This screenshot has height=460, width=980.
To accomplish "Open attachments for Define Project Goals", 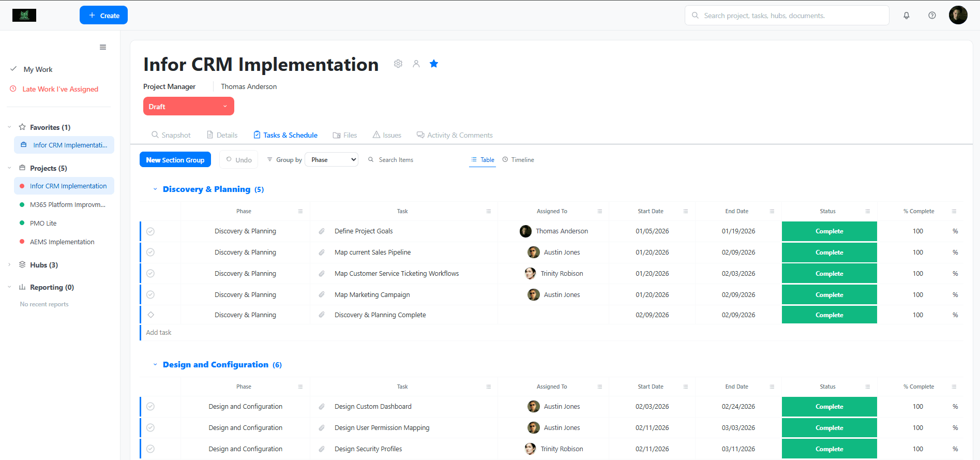I will pos(322,231).
